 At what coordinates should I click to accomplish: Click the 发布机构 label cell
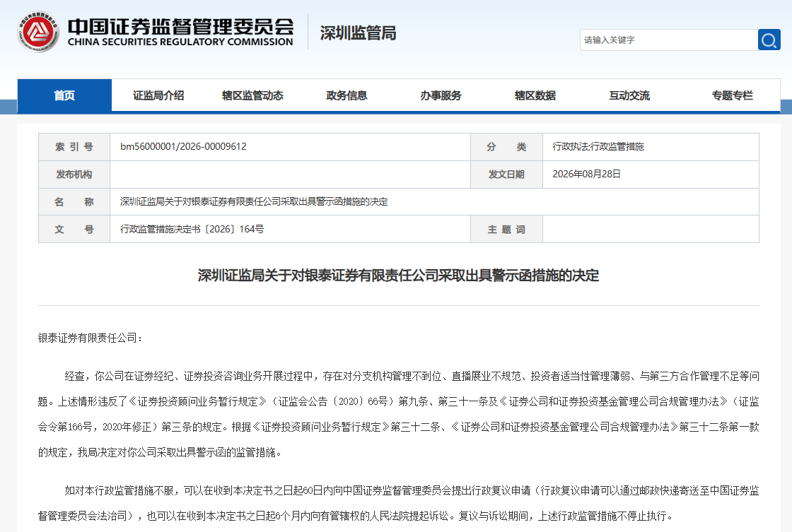click(74, 174)
